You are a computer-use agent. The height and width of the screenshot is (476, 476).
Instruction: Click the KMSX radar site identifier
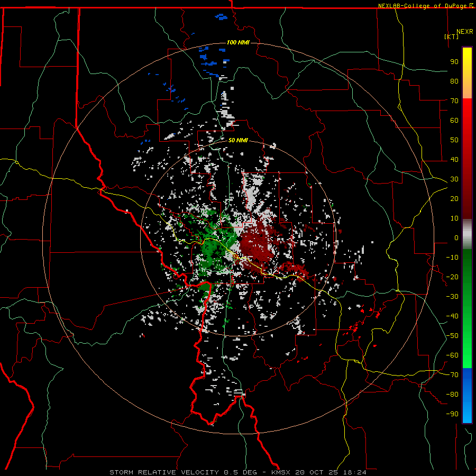[281, 472]
